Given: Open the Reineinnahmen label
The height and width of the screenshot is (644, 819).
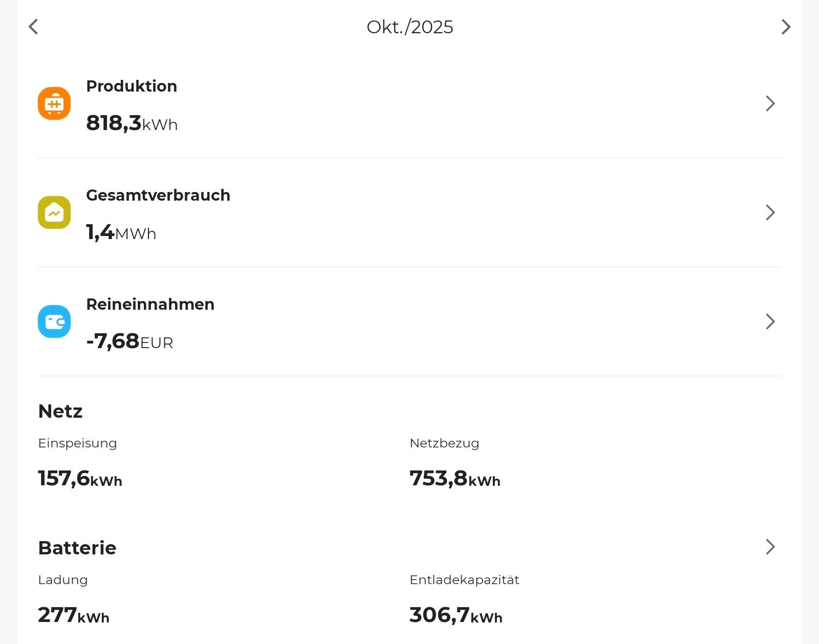Looking at the screenshot, I should (x=150, y=304).
